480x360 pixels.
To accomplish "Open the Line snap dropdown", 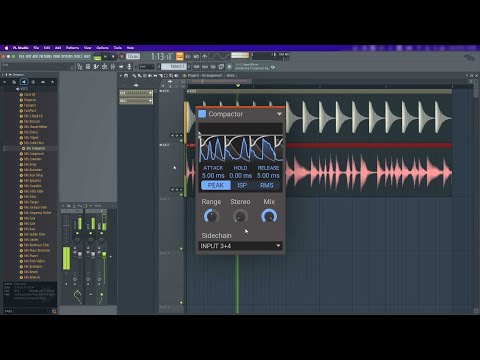I will tap(146, 67).
